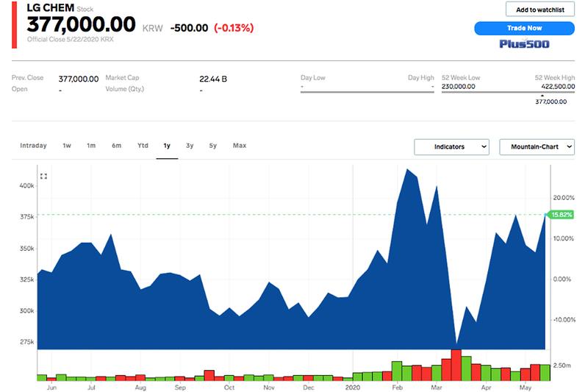Click the (-0.13%) percent change
The image size is (588, 392).
pyautogui.click(x=234, y=28)
